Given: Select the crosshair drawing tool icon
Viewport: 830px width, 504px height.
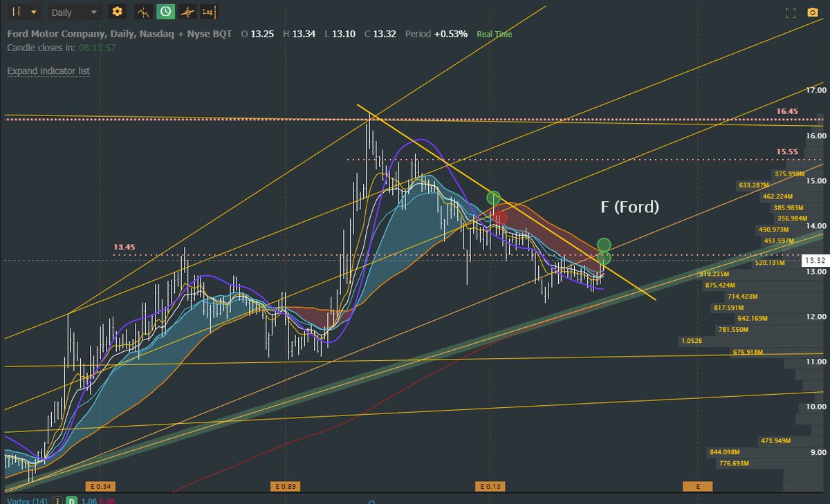Looking at the screenshot, I should pos(187,12).
